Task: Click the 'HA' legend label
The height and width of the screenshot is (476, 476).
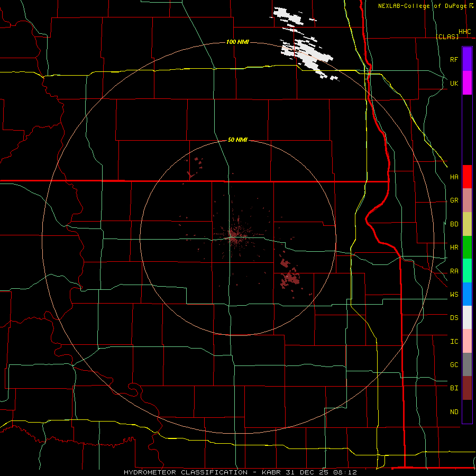Action: (x=454, y=177)
